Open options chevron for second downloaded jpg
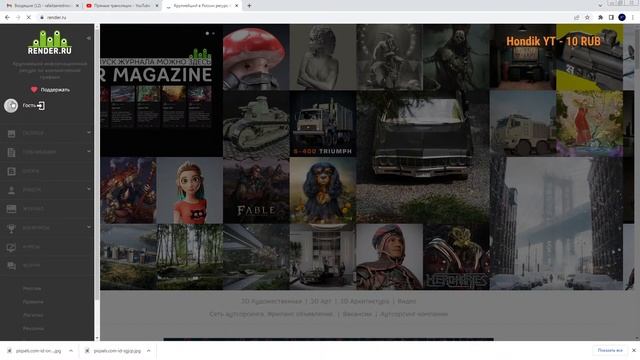The image size is (640, 360). click(x=149, y=351)
